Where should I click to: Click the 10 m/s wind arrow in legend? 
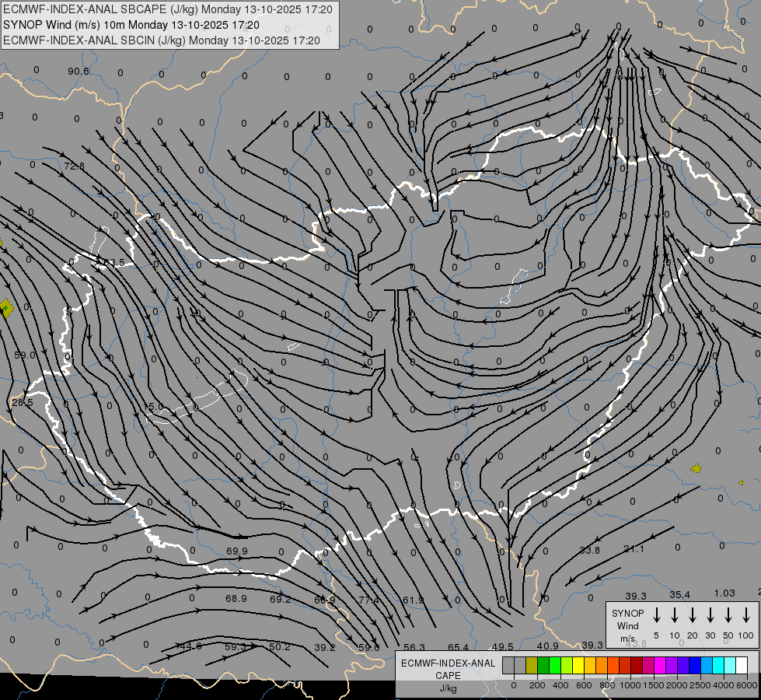tap(674, 615)
